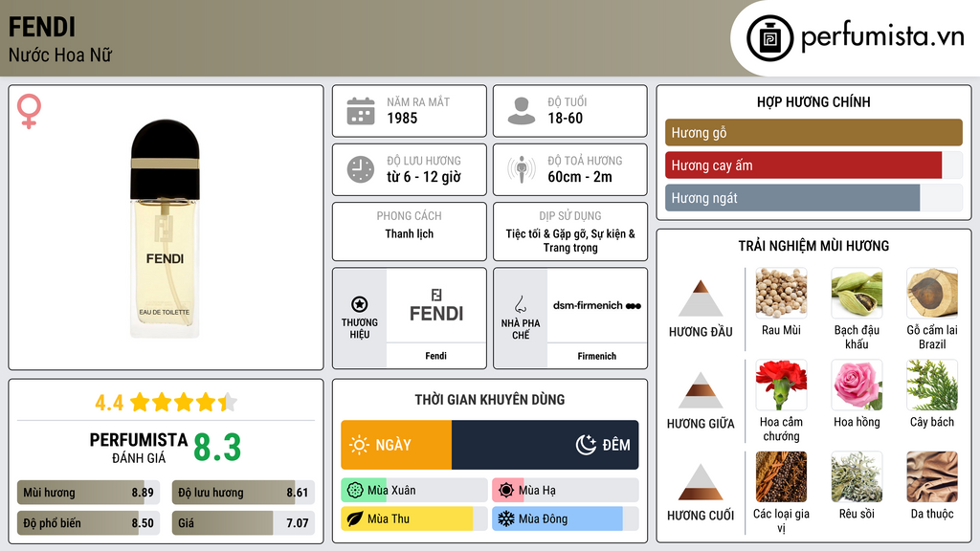
Task: Click the star badge icon above Thương hiệu
Action: click(x=360, y=304)
